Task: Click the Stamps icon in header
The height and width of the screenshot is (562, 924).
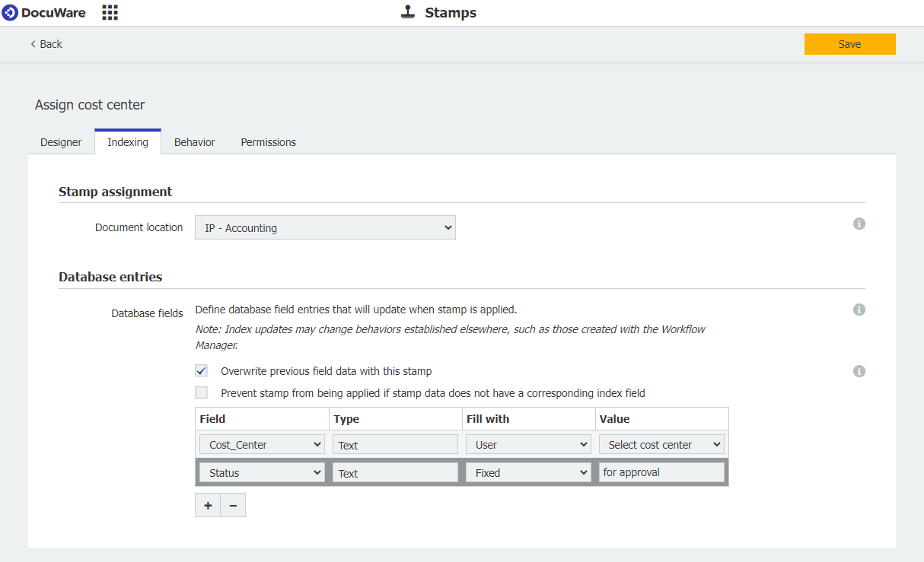Action: click(409, 13)
